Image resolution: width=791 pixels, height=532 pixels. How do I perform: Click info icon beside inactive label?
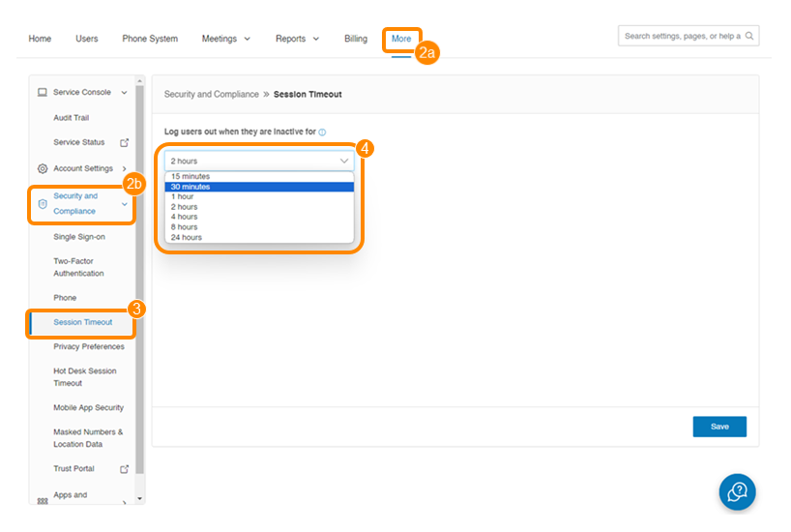click(x=322, y=132)
